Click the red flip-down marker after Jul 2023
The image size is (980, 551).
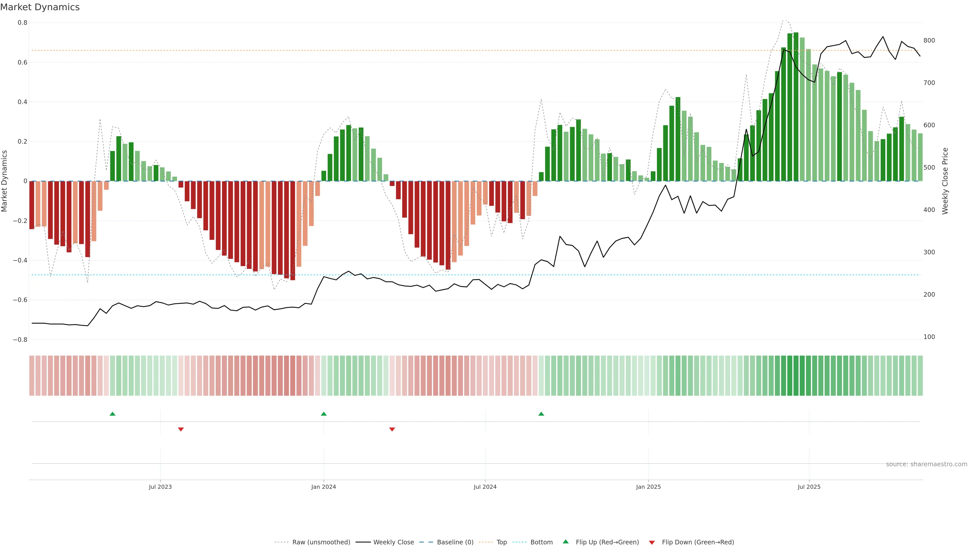click(x=181, y=429)
